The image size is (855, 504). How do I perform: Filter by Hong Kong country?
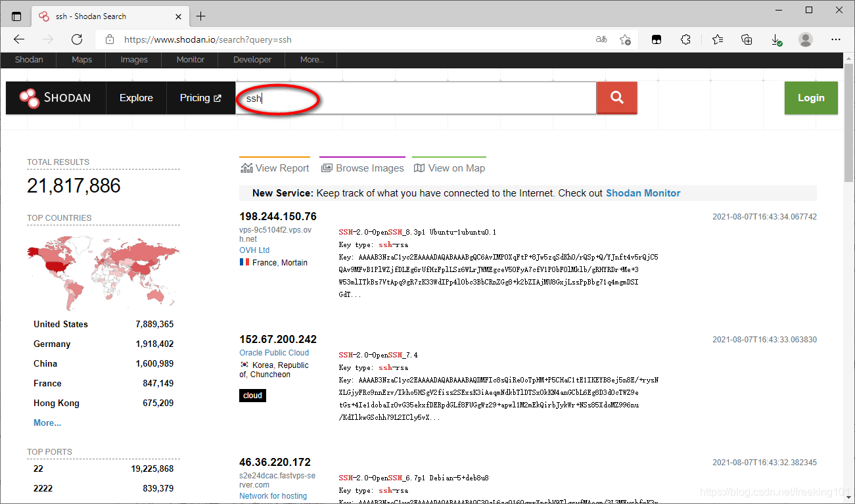tap(57, 403)
